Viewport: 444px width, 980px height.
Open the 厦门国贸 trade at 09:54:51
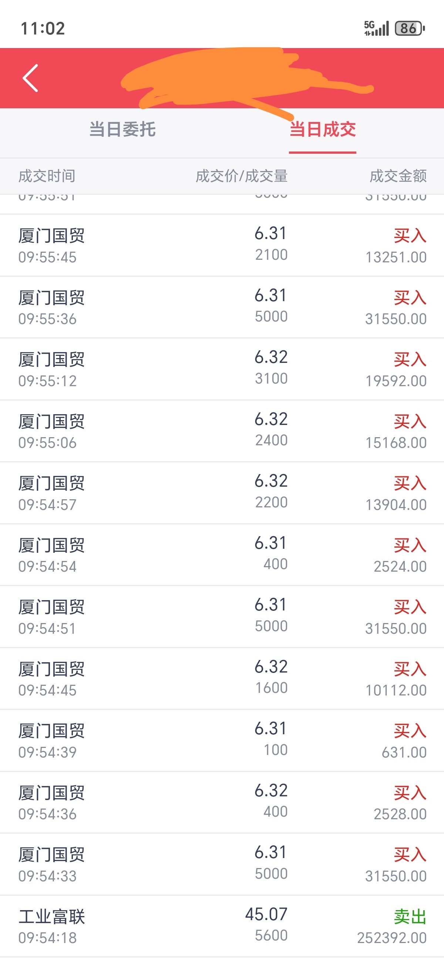coord(222,617)
